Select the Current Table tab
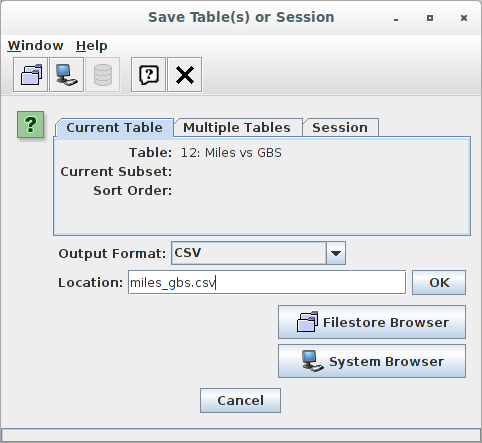 click(114, 127)
